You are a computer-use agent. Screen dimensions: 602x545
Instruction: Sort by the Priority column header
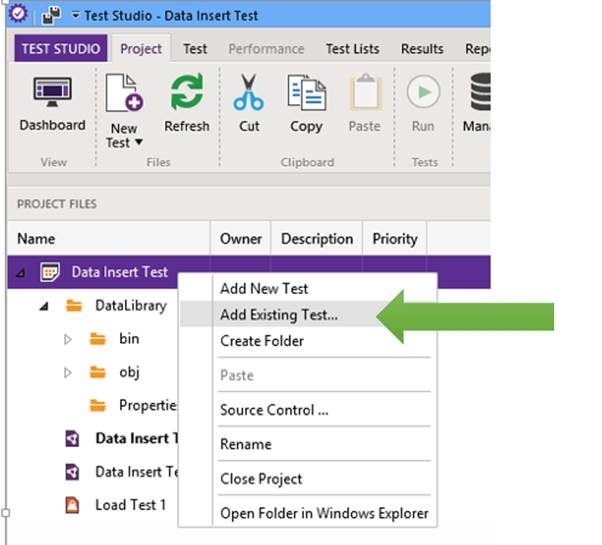(x=394, y=239)
